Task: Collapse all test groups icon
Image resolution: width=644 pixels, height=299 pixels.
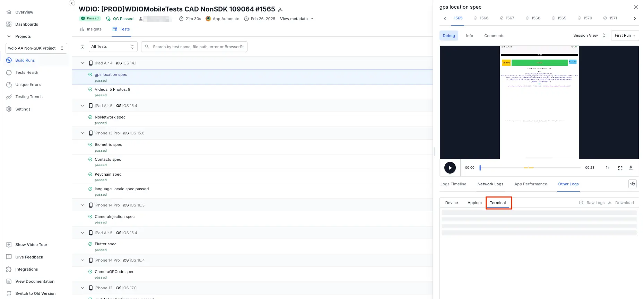Action: 82,47
